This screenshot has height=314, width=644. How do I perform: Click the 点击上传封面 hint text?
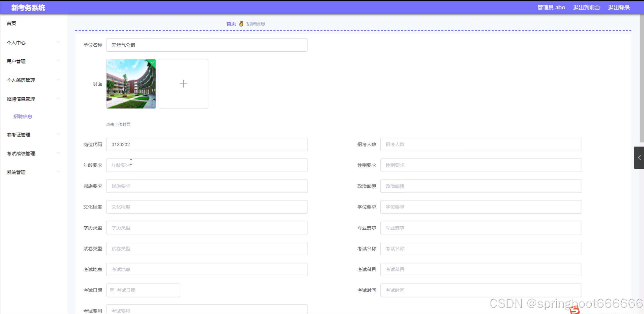point(118,124)
